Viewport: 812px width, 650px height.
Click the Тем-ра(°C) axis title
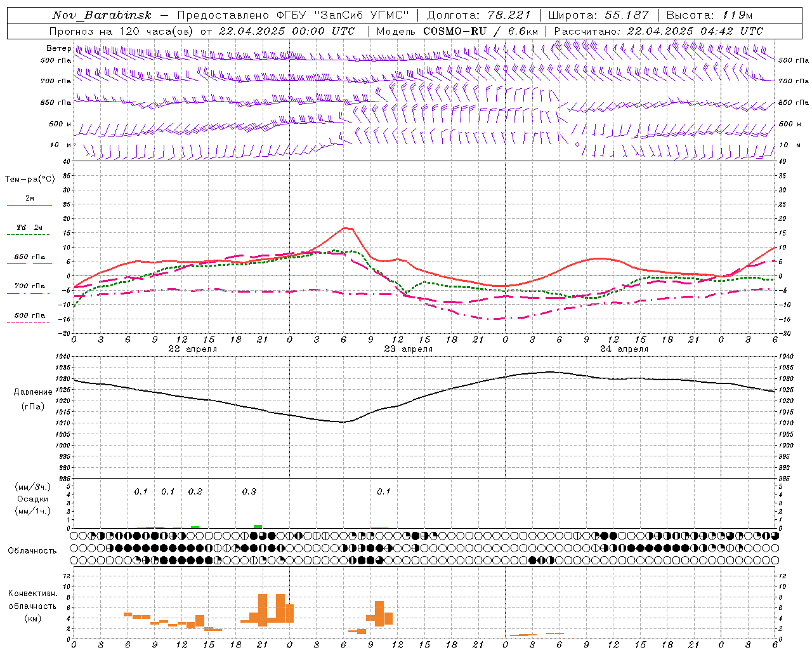tap(30, 180)
